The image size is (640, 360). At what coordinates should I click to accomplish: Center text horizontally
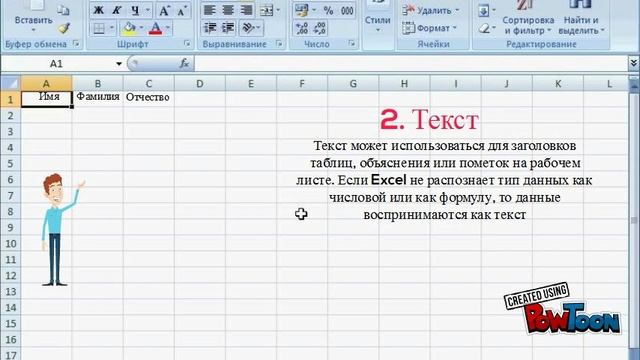(x=228, y=10)
